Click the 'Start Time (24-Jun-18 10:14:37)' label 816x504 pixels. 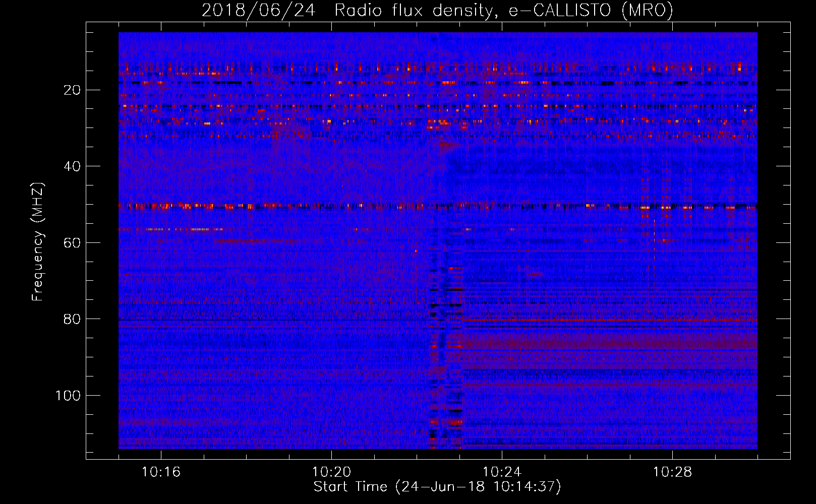[x=437, y=487]
